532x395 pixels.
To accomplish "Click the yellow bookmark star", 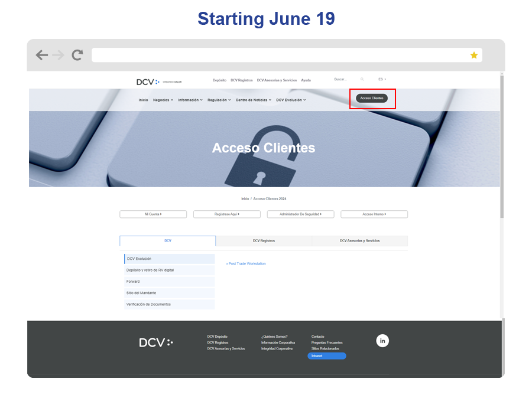I will click(474, 56).
